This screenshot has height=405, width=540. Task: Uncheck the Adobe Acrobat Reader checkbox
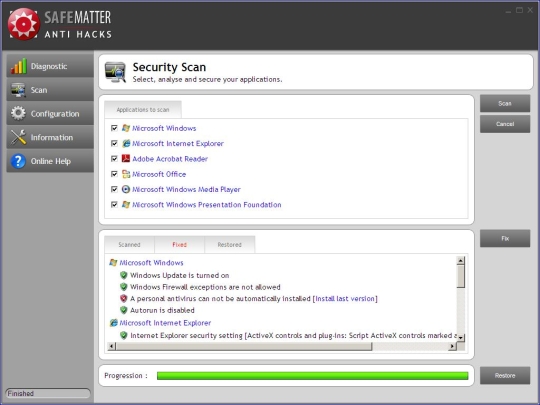114,158
